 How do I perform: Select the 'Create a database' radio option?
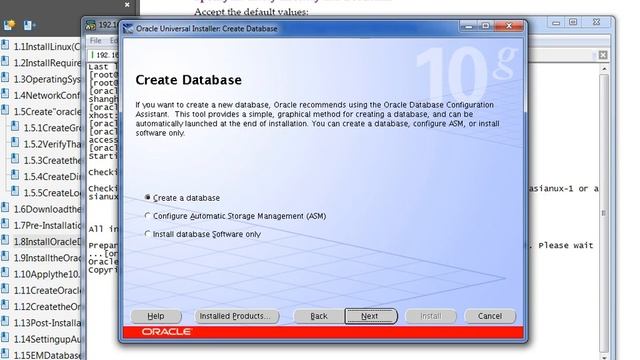pyautogui.click(x=182, y=198)
